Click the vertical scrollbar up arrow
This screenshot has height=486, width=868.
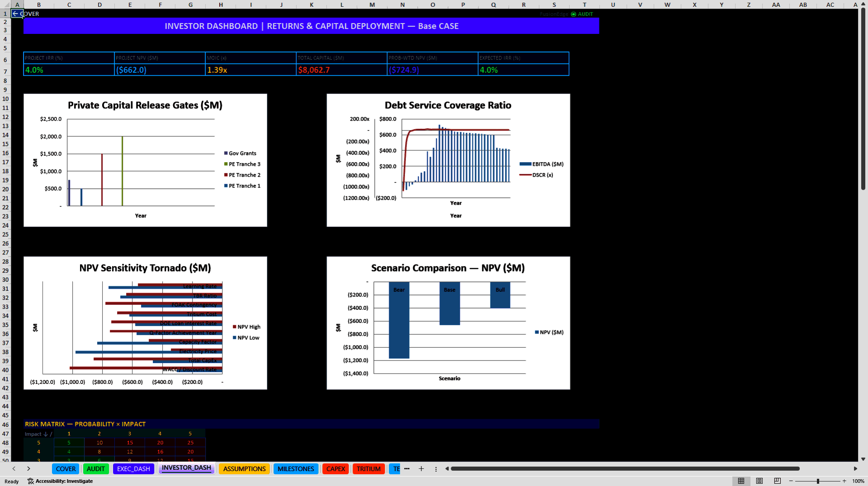coord(863,4)
